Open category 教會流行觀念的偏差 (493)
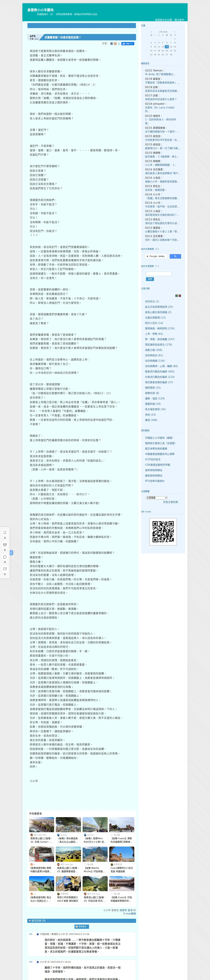This screenshot has width=210, height=980. [160, 372]
